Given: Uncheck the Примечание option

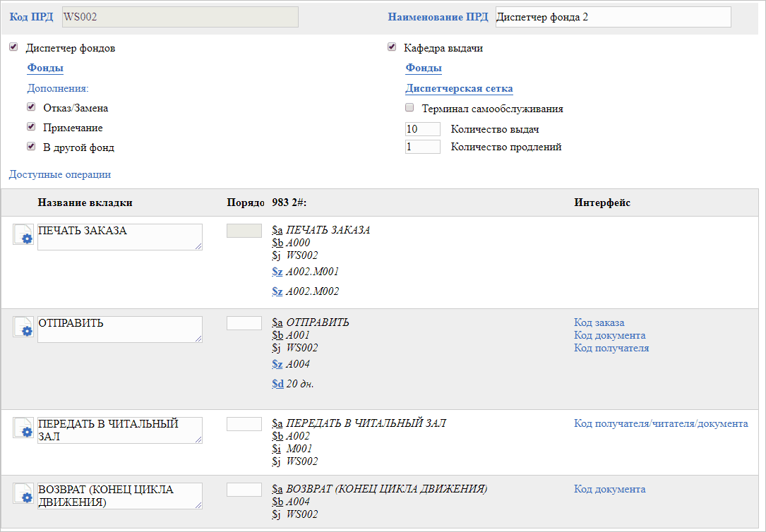Looking at the screenshot, I should (31, 127).
